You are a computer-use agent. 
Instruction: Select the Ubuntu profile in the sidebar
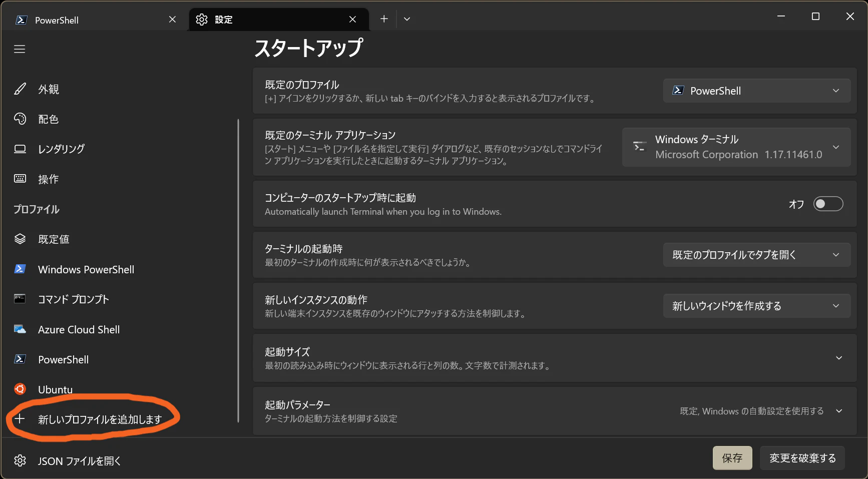point(55,389)
